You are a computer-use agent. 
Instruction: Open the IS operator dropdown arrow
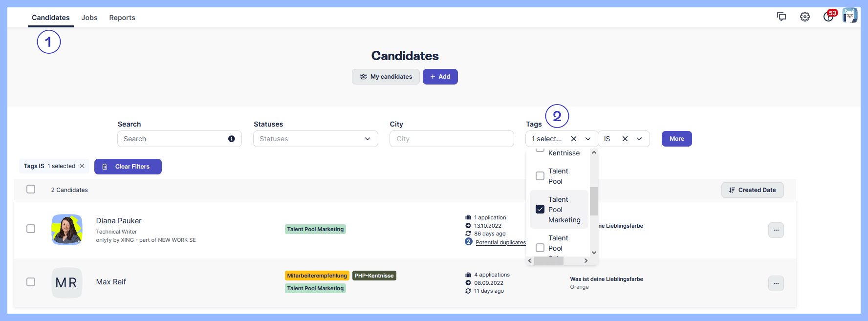click(639, 139)
